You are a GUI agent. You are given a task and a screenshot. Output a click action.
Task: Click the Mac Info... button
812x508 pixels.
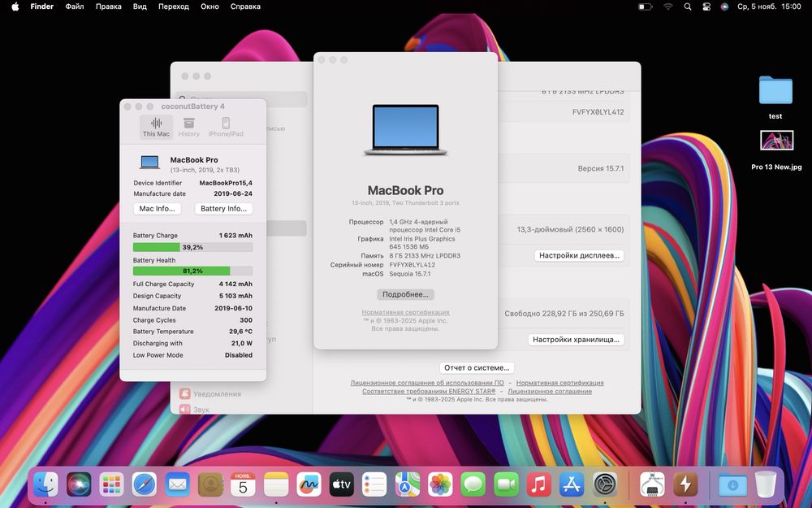158,208
